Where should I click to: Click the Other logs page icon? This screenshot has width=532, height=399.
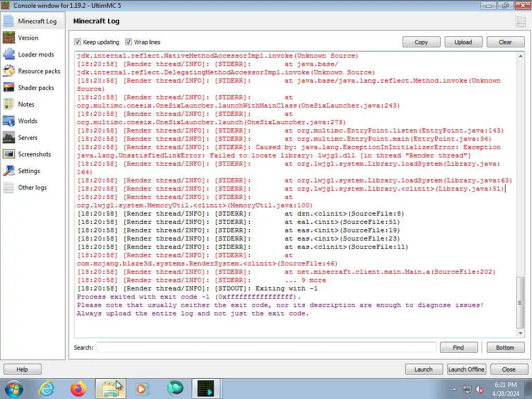click(9, 187)
